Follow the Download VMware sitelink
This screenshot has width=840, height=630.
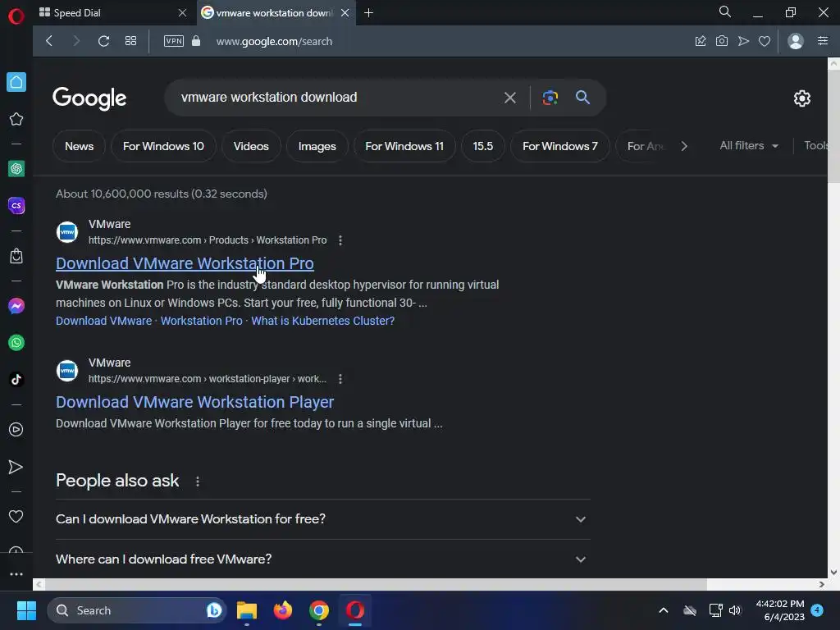point(104,321)
